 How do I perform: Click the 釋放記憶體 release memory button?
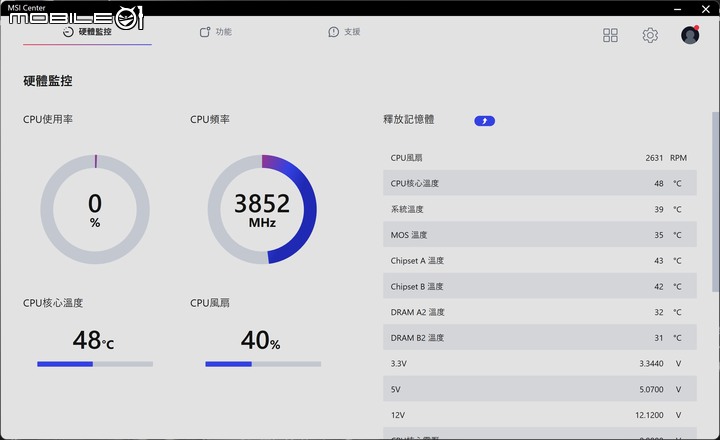coord(484,121)
